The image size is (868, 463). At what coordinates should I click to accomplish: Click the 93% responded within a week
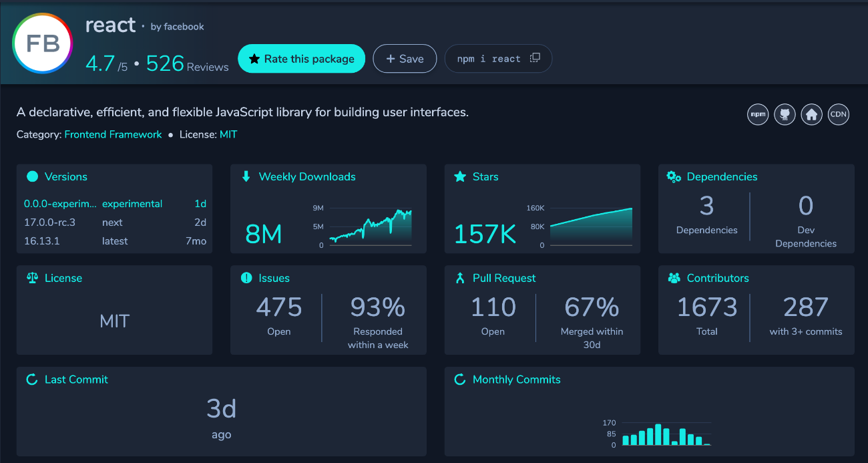point(378,307)
